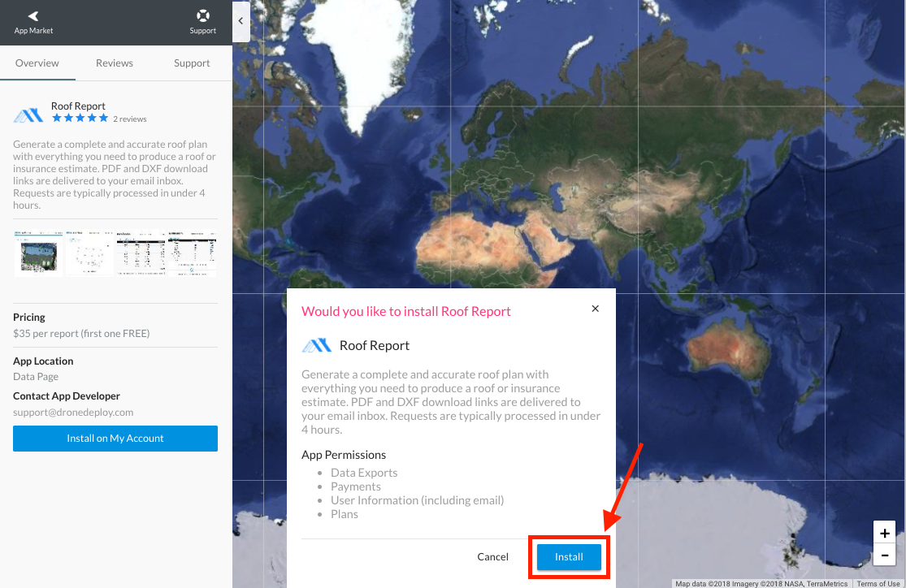Viewport: 906px width, 588px height.
Task: Click the Roof Report title in sidebar
Action: (x=78, y=106)
